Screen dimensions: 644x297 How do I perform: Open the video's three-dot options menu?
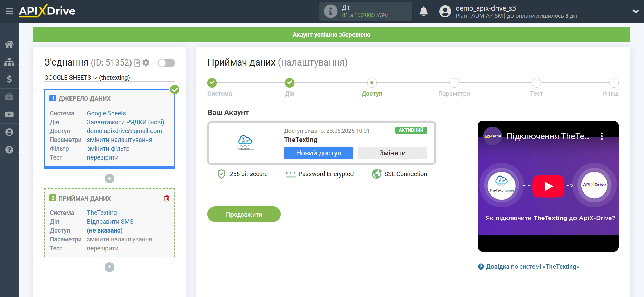pyautogui.click(x=602, y=136)
